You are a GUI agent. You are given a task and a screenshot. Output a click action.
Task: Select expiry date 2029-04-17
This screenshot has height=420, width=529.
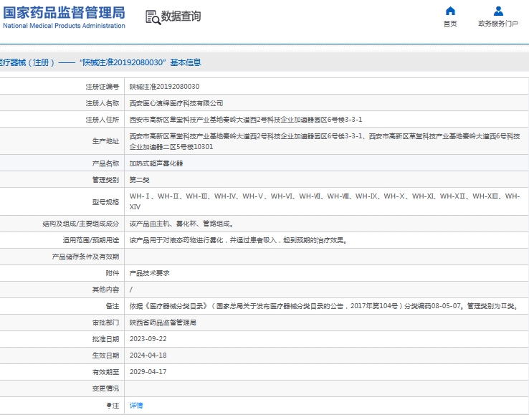pyautogui.click(x=148, y=372)
